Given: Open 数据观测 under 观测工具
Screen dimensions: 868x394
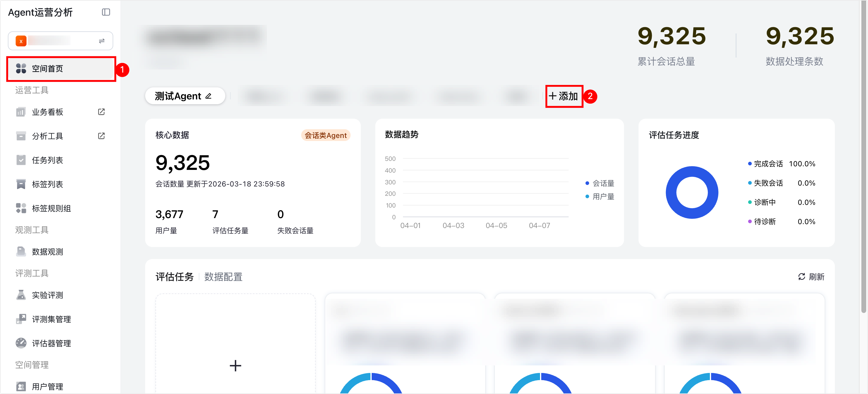Looking at the screenshot, I should (x=47, y=252).
